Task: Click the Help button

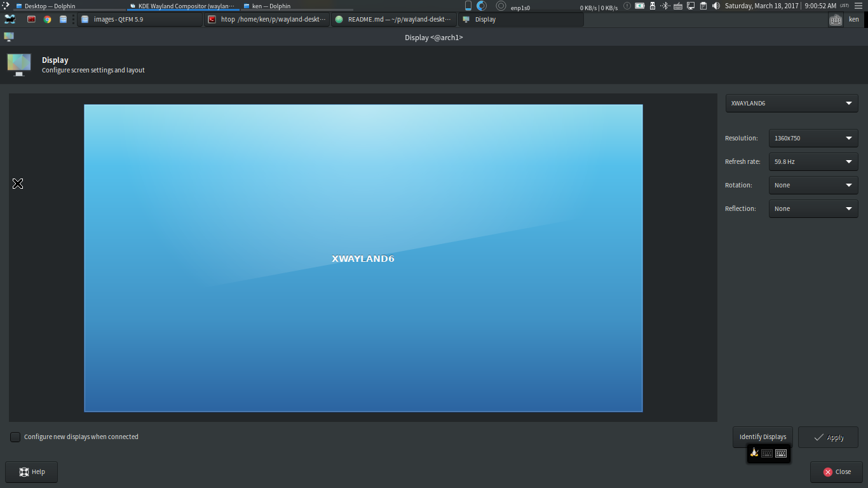Action: coord(31,471)
